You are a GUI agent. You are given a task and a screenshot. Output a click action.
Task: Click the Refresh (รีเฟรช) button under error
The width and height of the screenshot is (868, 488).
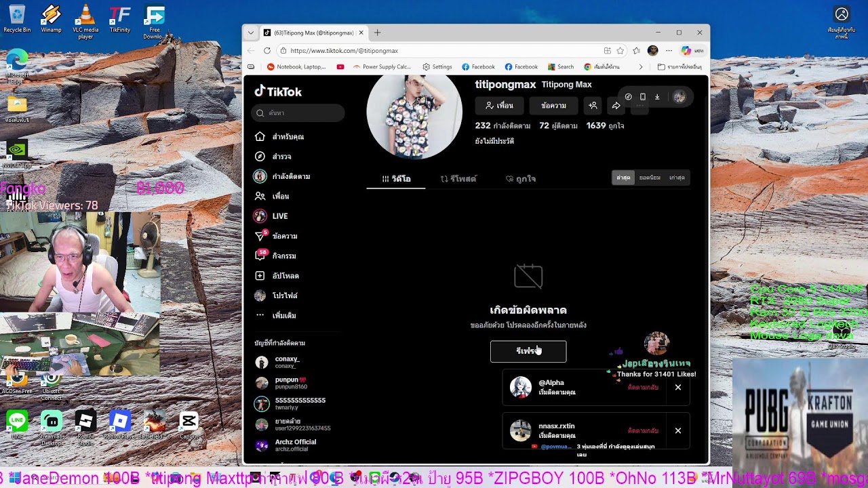pyautogui.click(x=528, y=351)
